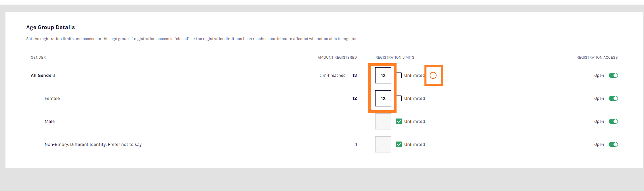This screenshot has width=644, height=191.
Task: Click the Limit reached status text
Action: pyautogui.click(x=332, y=75)
